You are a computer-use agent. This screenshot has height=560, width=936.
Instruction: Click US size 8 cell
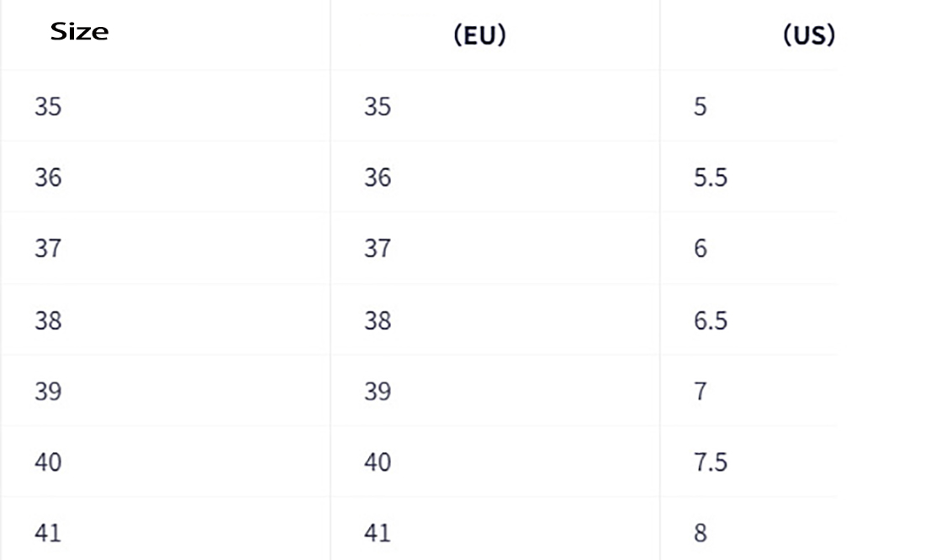pyautogui.click(x=701, y=533)
